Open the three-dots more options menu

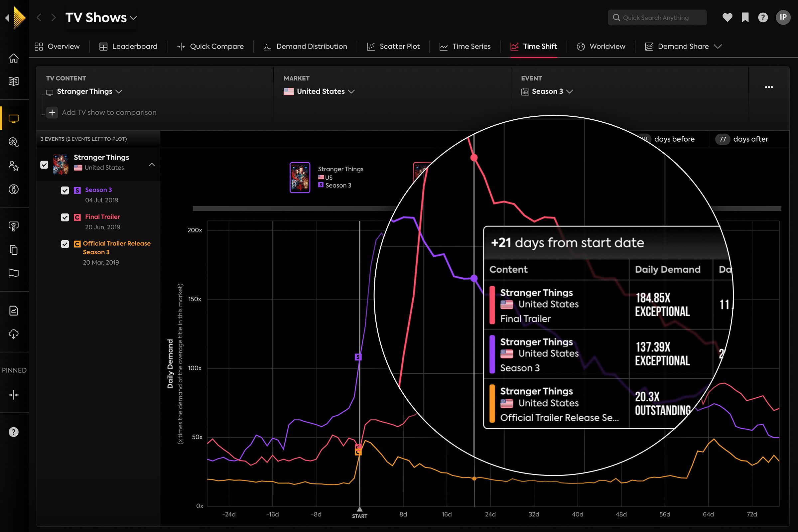769,87
